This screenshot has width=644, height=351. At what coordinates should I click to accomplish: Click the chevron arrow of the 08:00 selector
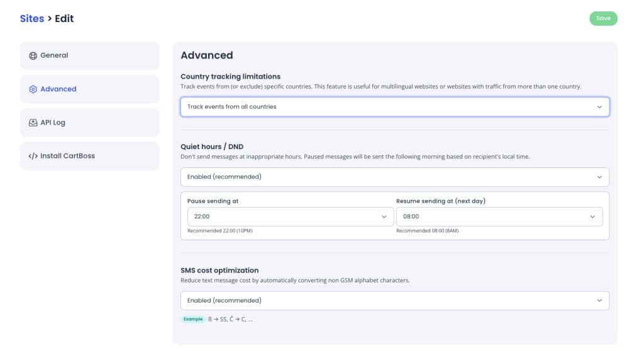[592, 216]
